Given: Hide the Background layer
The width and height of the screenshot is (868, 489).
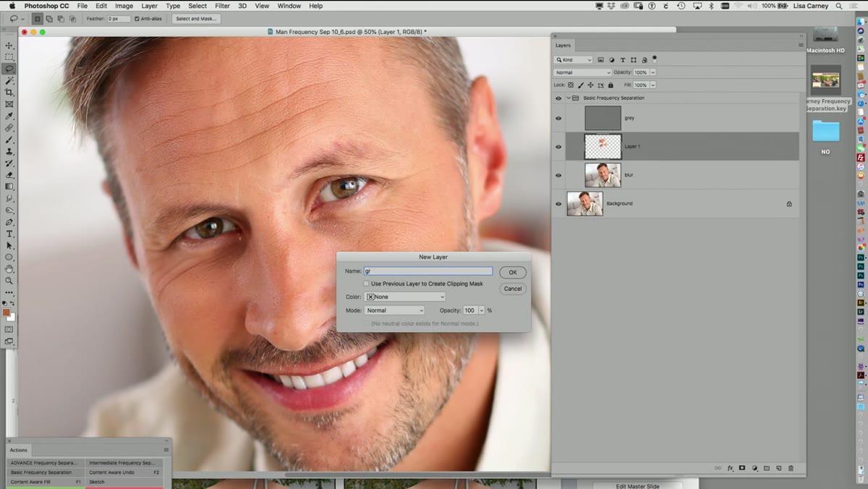Looking at the screenshot, I should pyautogui.click(x=558, y=204).
